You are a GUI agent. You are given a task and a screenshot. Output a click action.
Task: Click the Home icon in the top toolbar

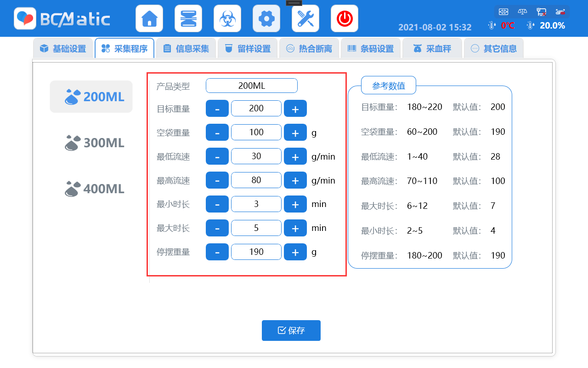click(x=149, y=18)
